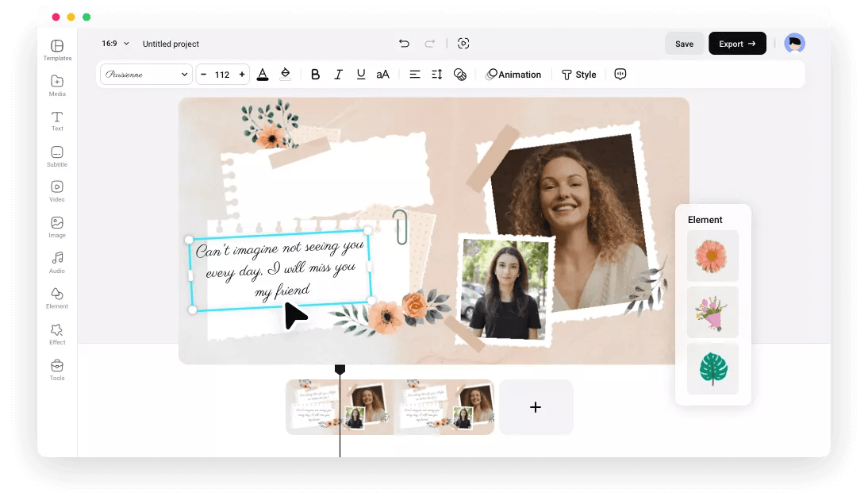Switch to the Style options

[x=578, y=74]
